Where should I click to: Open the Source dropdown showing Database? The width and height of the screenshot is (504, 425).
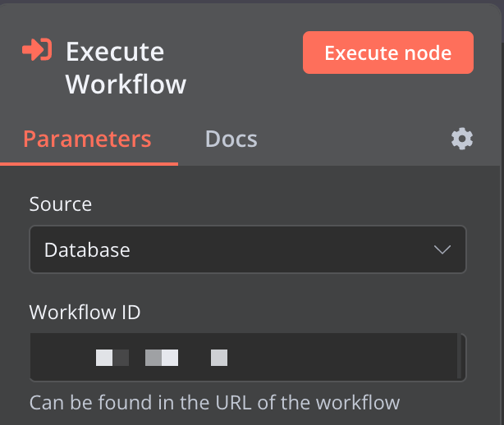point(246,249)
